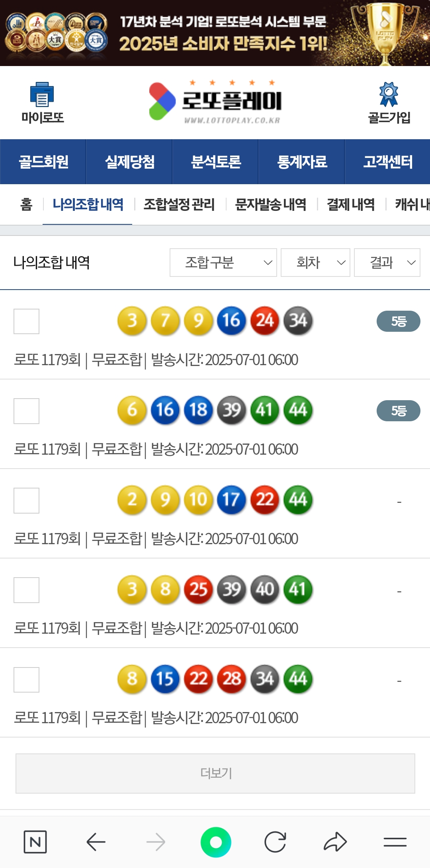The image size is (430, 868).
Task: Tick checkbox for combination 8 15 22 28 34 44
Action: [x=26, y=680]
